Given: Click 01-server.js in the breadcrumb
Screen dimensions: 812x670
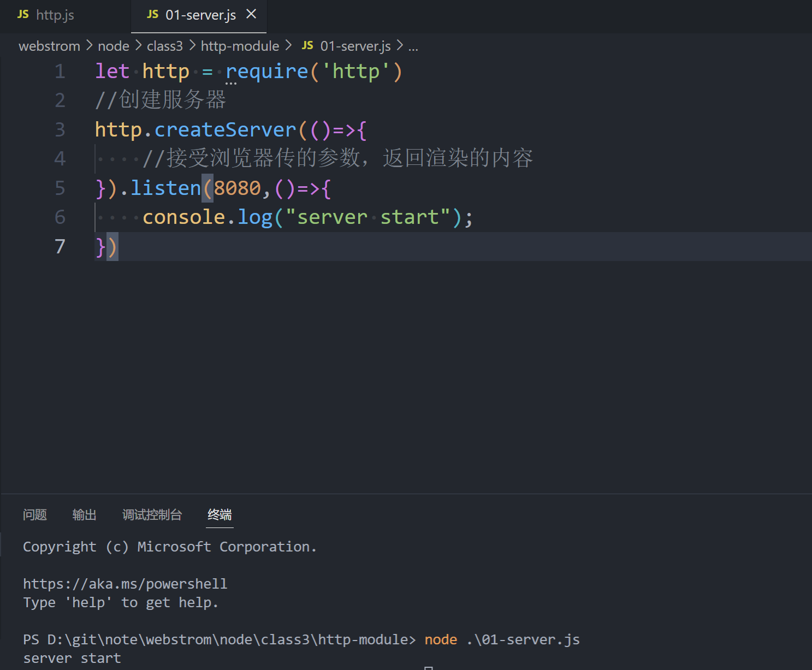Looking at the screenshot, I should click(x=355, y=46).
